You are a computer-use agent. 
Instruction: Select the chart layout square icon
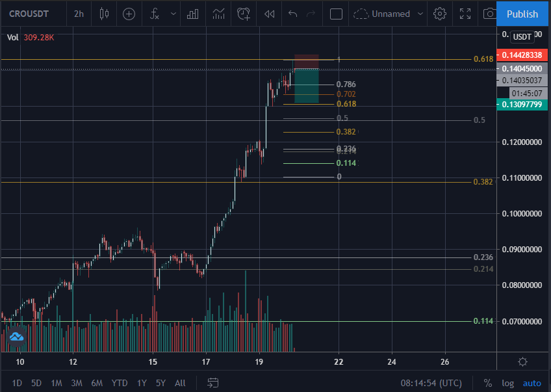(x=336, y=14)
